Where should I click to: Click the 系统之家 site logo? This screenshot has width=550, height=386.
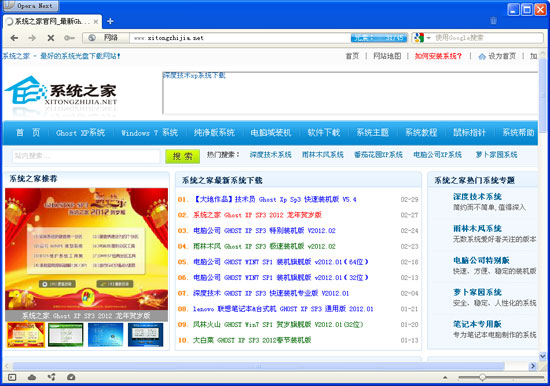tap(60, 92)
